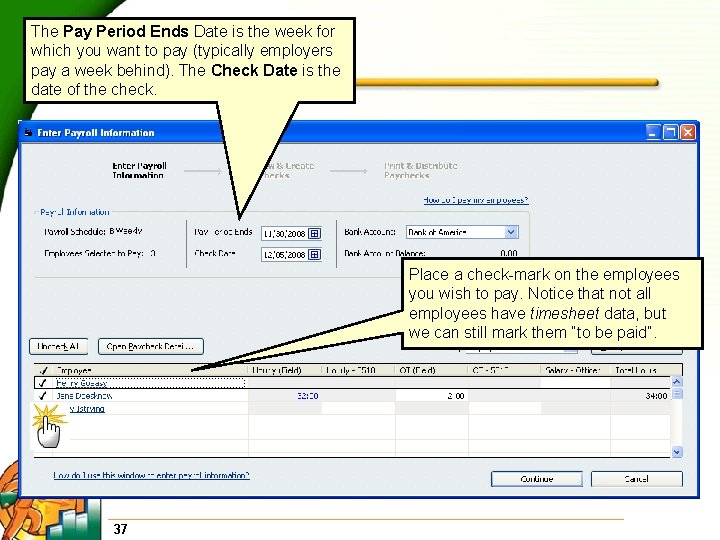Toggle the check-all column header mark

click(x=43, y=370)
